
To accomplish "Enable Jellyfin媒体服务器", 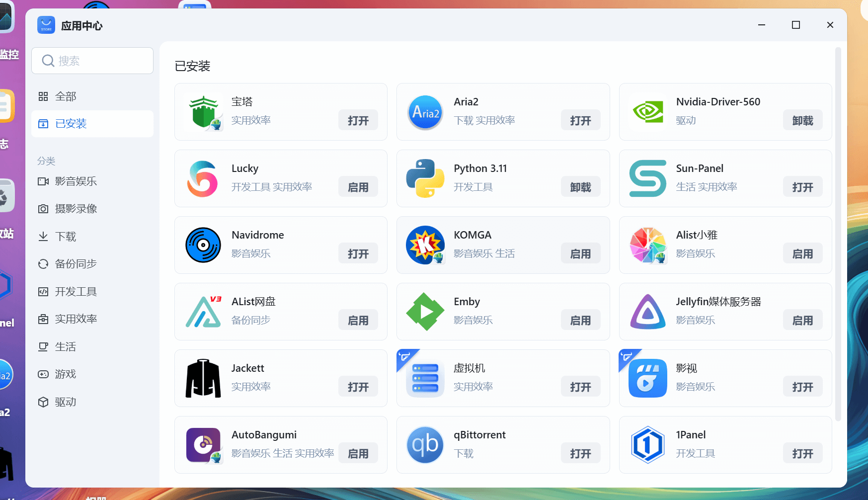I will pos(802,320).
